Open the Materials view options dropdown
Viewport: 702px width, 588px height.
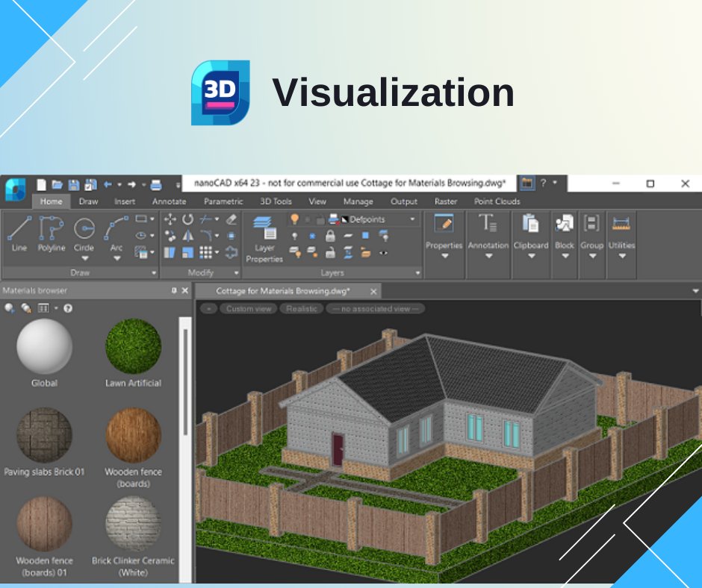point(56,308)
